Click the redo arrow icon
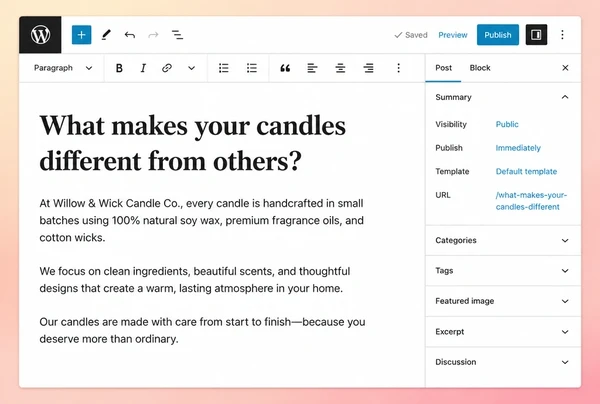 pyautogui.click(x=153, y=35)
